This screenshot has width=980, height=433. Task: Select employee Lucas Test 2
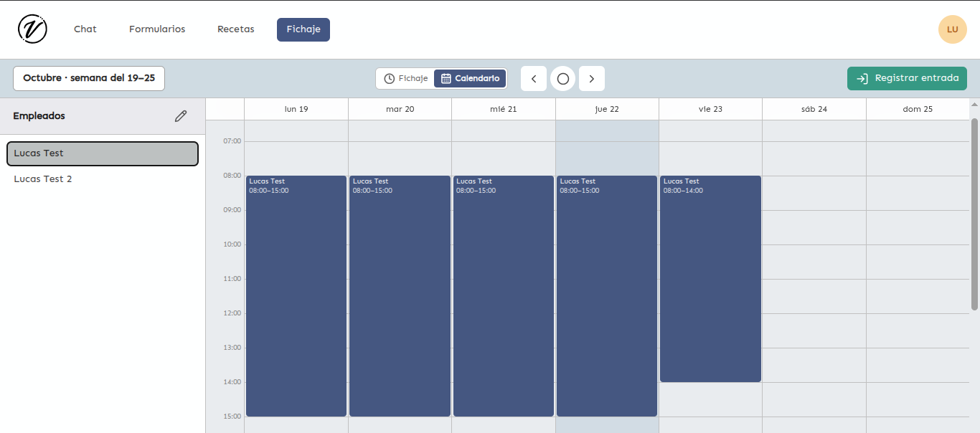[x=103, y=179]
